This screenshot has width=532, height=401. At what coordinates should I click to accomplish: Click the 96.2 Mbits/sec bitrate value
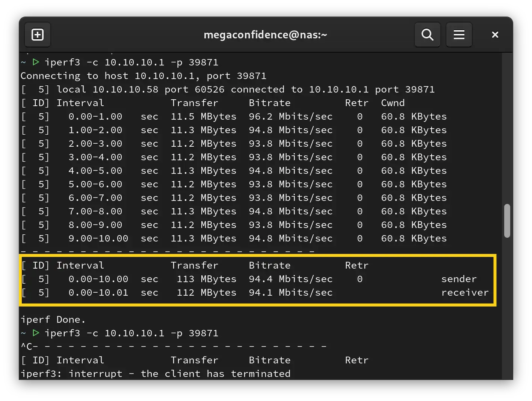(x=291, y=116)
